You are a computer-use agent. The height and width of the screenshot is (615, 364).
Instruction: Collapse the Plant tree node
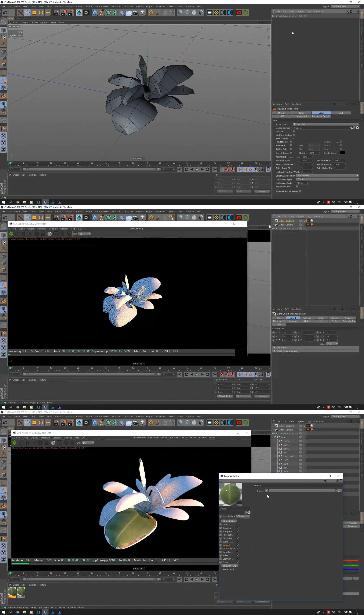(x=275, y=437)
